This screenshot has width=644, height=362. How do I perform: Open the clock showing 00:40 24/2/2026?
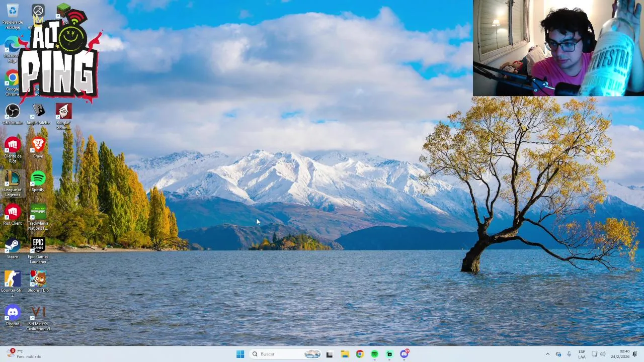[620, 354]
